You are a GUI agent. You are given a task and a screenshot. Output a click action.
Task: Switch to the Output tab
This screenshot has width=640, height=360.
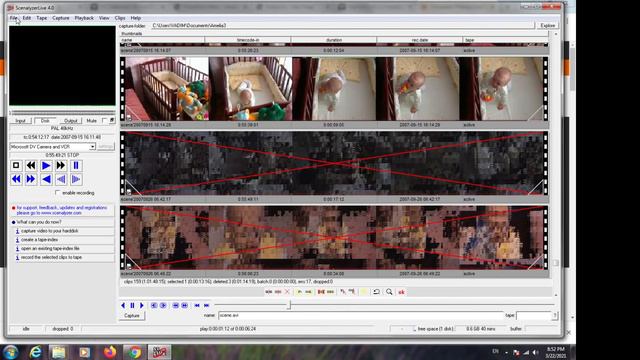click(70, 120)
